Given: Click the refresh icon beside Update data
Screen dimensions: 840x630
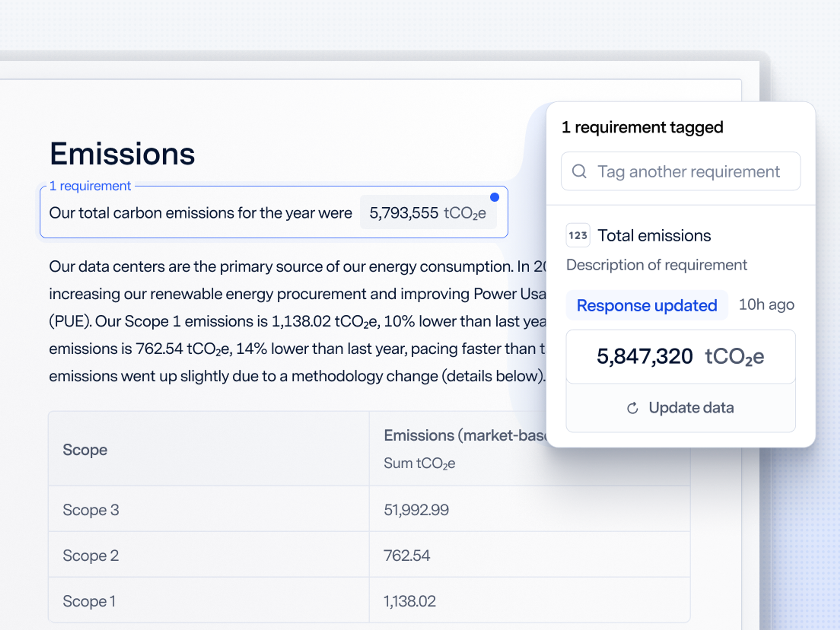Looking at the screenshot, I should click(x=632, y=408).
